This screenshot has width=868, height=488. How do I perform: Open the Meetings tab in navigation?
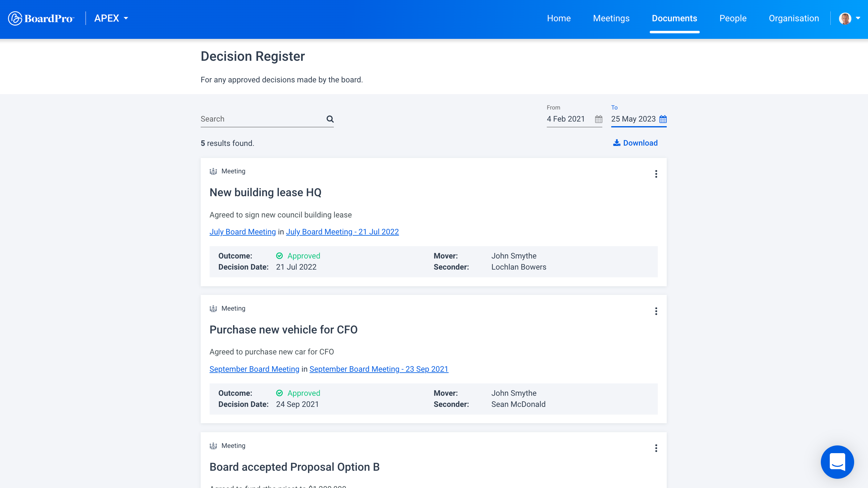pyautogui.click(x=611, y=19)
